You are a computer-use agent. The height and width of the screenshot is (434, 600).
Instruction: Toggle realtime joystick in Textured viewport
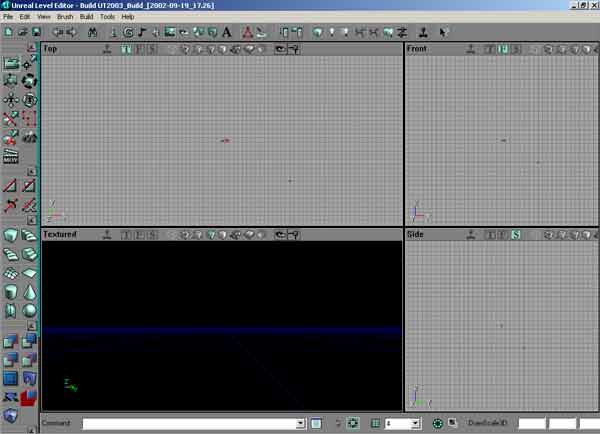point(107,235)
